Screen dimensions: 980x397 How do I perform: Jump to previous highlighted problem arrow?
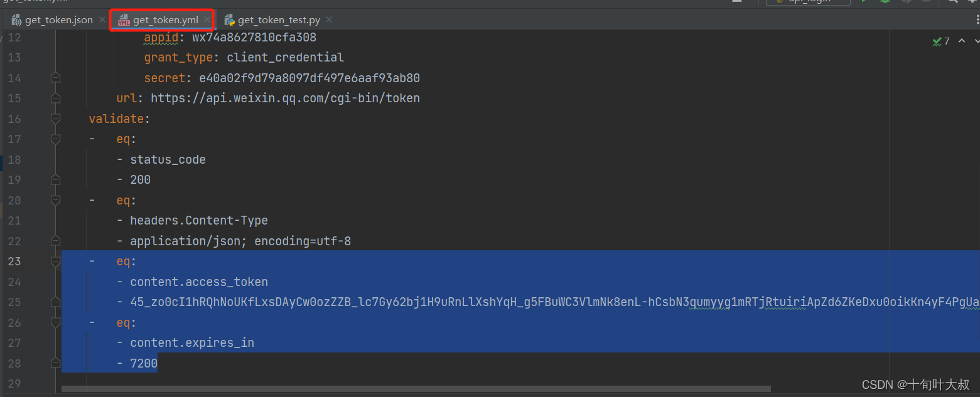(962, 41)
